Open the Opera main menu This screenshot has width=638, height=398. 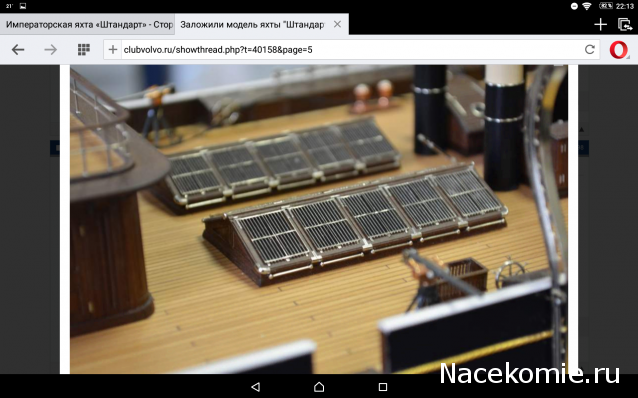pyautogui.click(x=618, y=50)
